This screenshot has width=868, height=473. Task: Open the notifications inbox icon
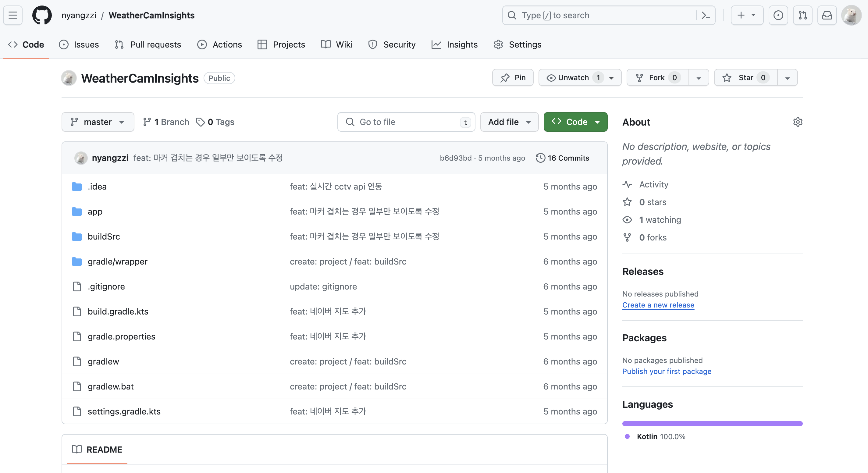click(x=827, y=15)
